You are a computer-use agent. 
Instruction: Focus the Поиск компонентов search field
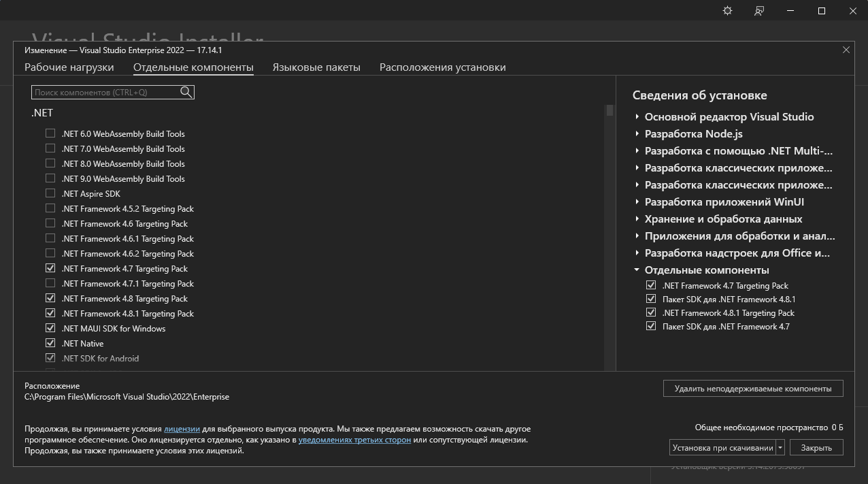point(105,92)
